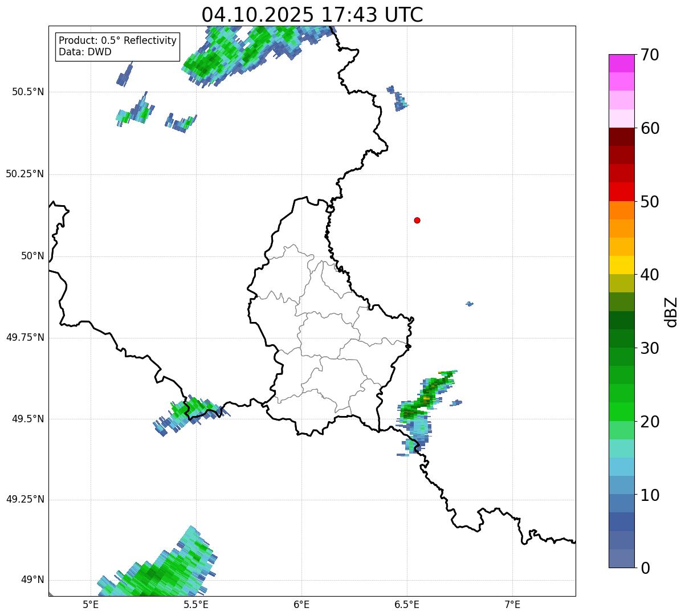Image resolution: width=685 pixels, height=616 pixels.
Task: Click the colorbar tick label 10
Action: (650, 495)
